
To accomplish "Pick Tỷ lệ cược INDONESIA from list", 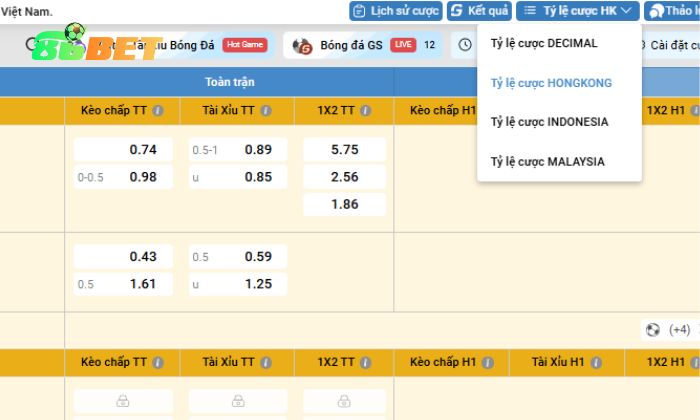I will click(549, 122).
